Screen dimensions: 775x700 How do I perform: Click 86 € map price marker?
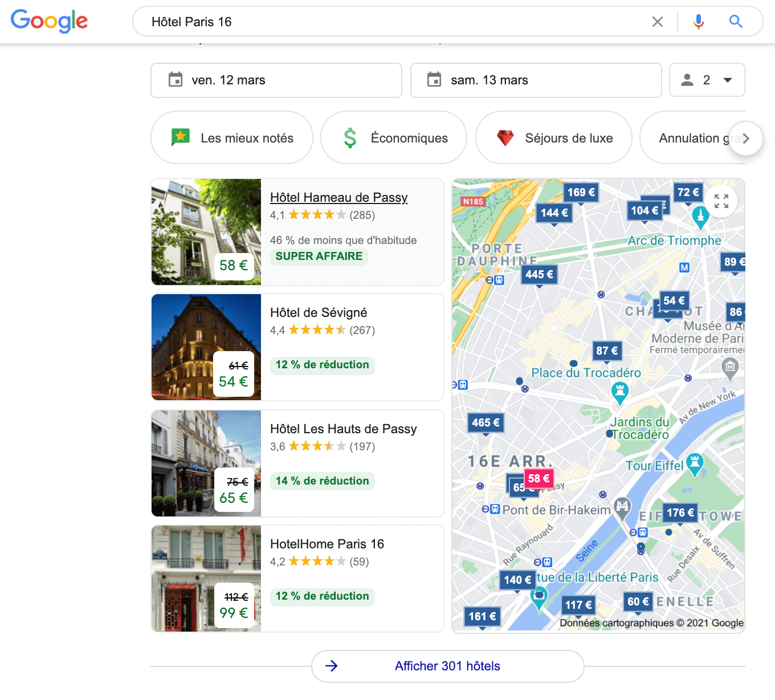[x=736, y=312]
